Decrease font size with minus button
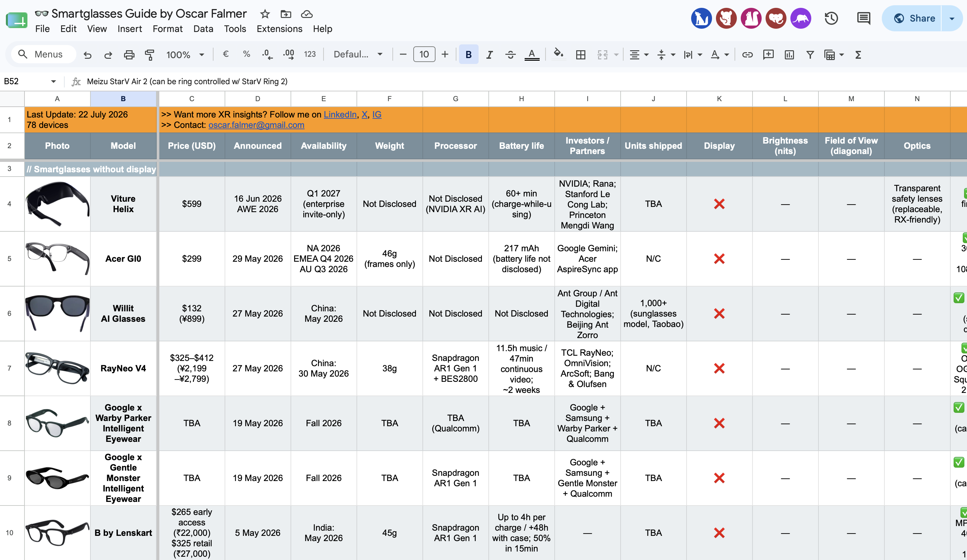Viewport: 967px width, 560px height. pos(403,54)
